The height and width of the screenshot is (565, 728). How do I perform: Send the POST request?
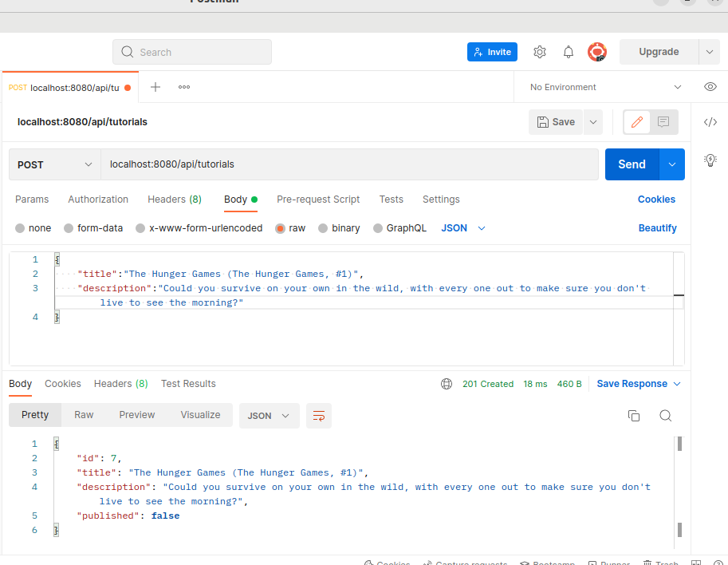pos(632,164)
